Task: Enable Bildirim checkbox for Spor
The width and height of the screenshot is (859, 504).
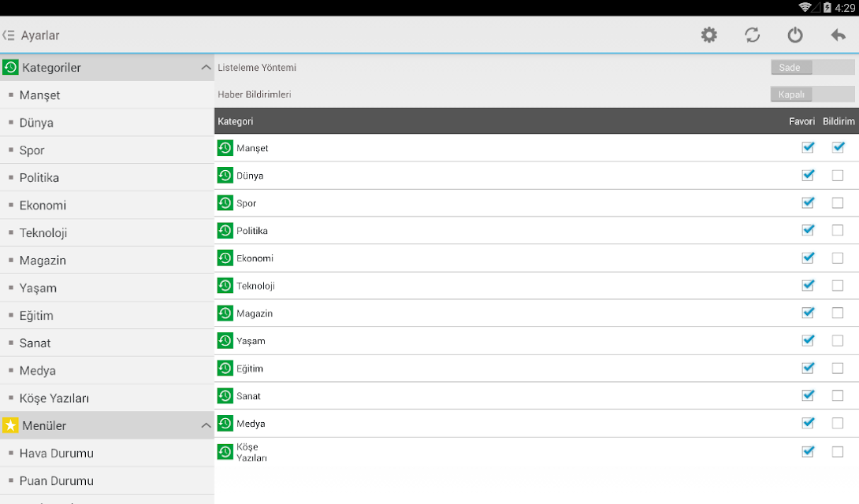Action: click(838, 202)
